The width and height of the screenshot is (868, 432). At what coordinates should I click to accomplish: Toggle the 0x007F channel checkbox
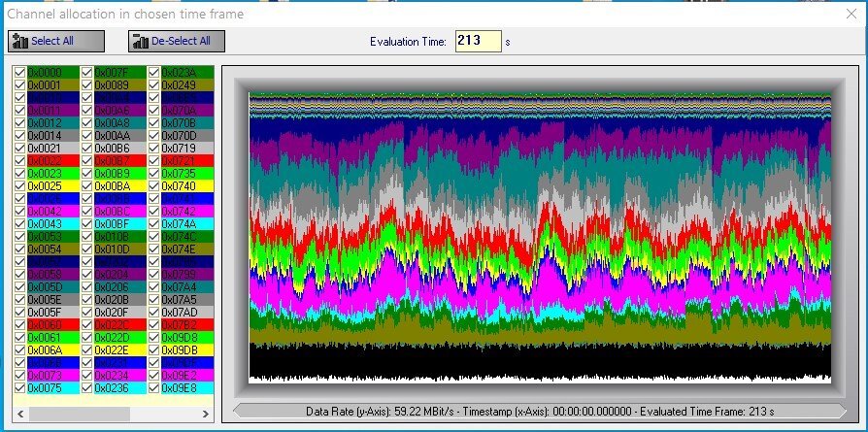point(87,73)
